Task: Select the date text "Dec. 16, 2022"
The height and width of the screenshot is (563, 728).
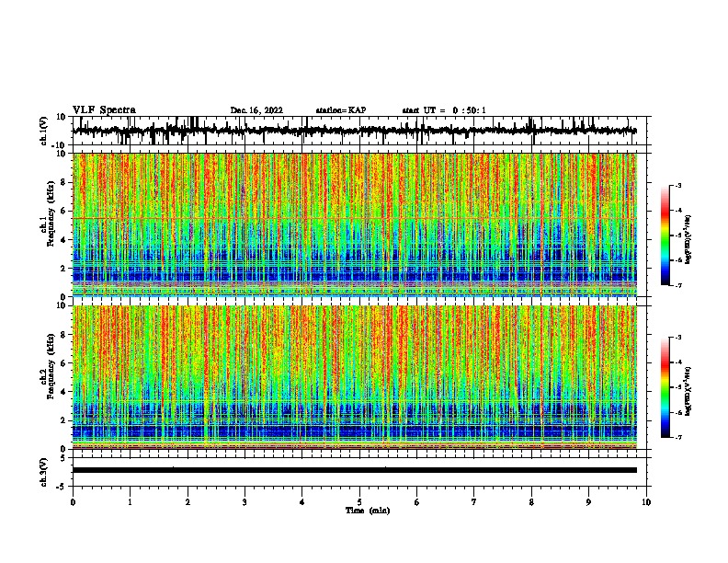Action: 256,110
